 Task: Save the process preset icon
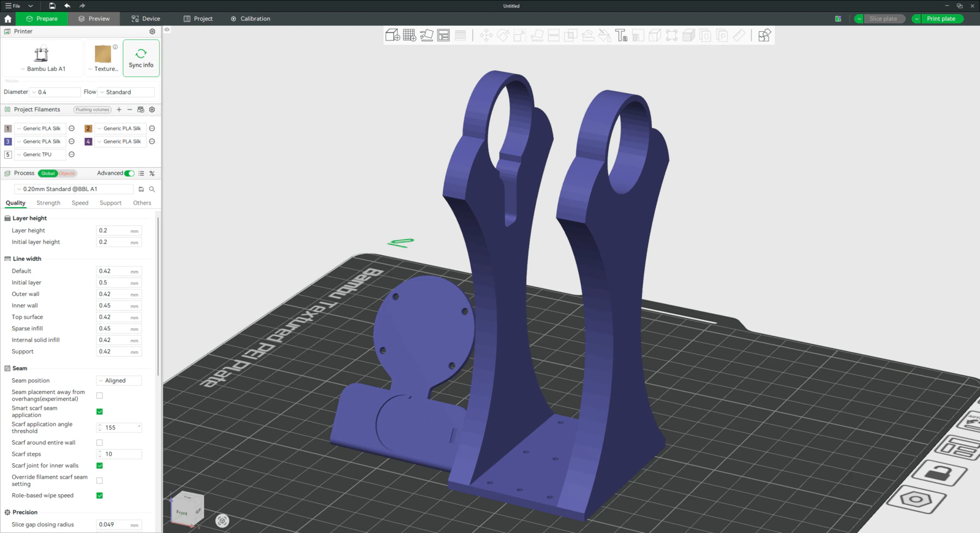141,189
